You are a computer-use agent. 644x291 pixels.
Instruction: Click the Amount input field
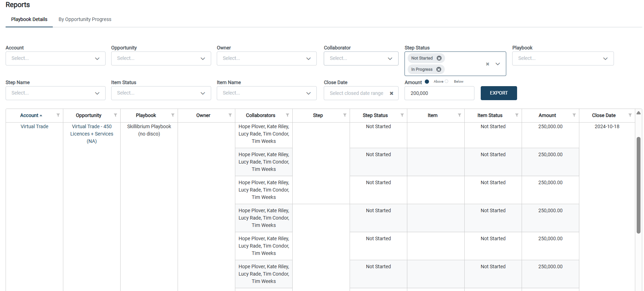tap(439, 93)
